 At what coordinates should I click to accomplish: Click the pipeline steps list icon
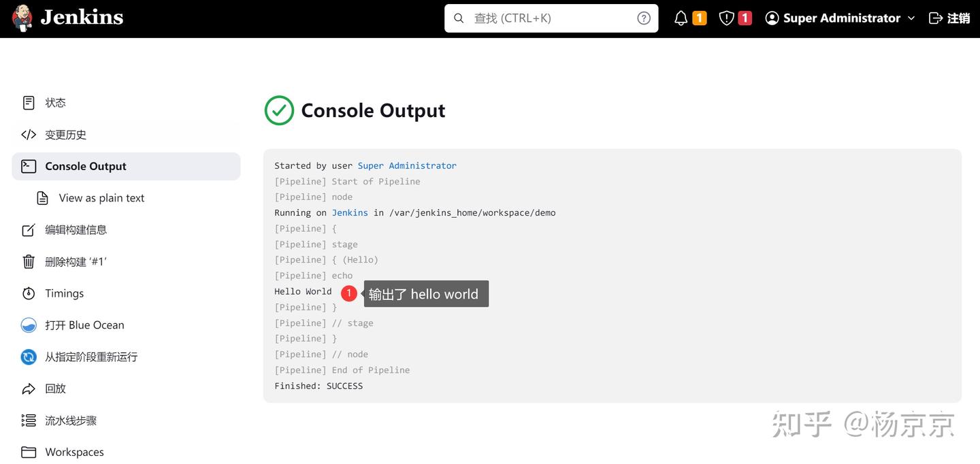click(29, 420)
